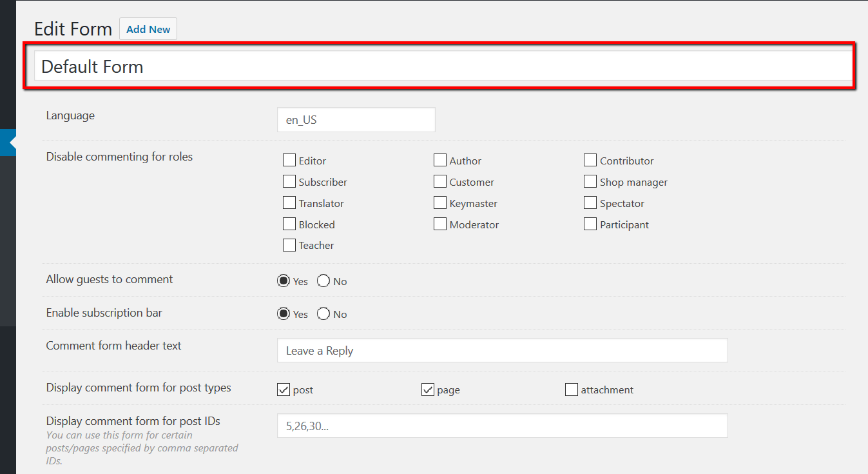
Task: Check the Author role checkbox
Action: pyautogui.click(x=440, y=161)
